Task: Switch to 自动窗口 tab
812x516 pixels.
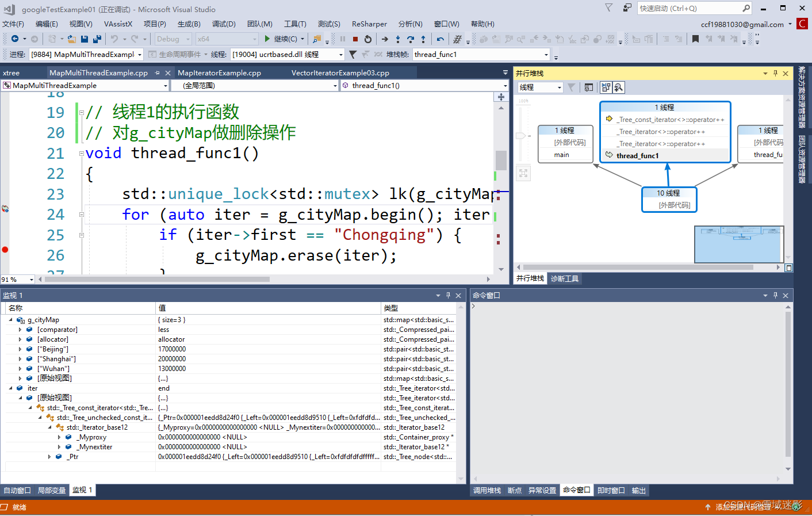Action: click(17, 491)
